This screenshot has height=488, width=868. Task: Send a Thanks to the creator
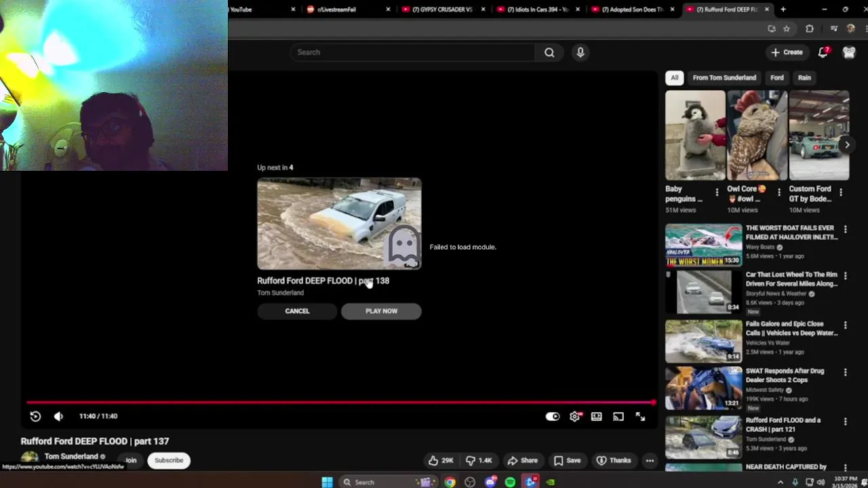point(614,460)
